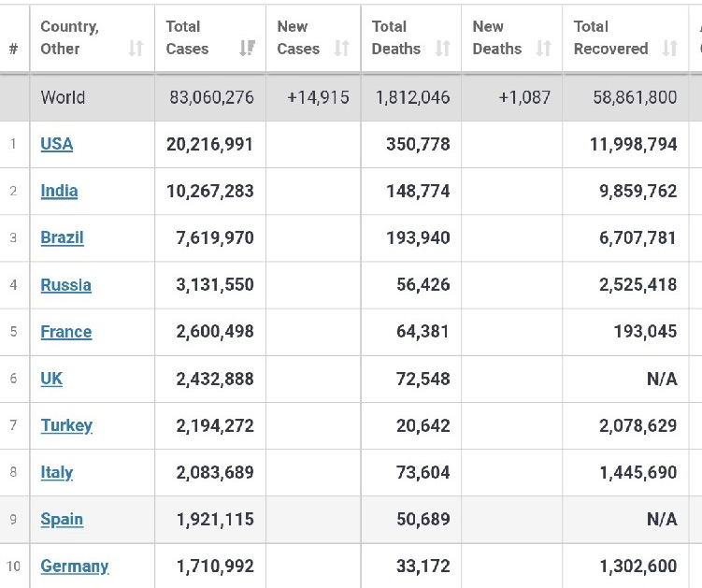The image size is (702, 588).
Task: Click sort arrows in Country, Other header
Action: click(136, 49)
